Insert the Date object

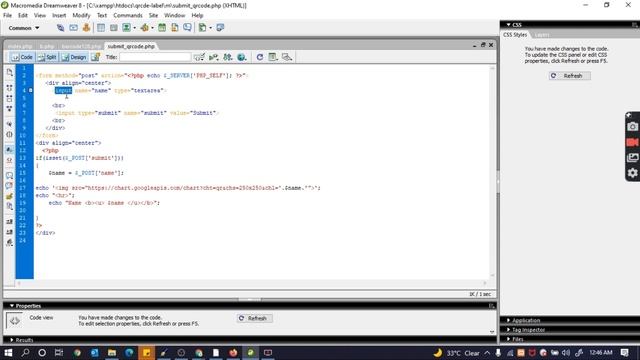(162, 28)
